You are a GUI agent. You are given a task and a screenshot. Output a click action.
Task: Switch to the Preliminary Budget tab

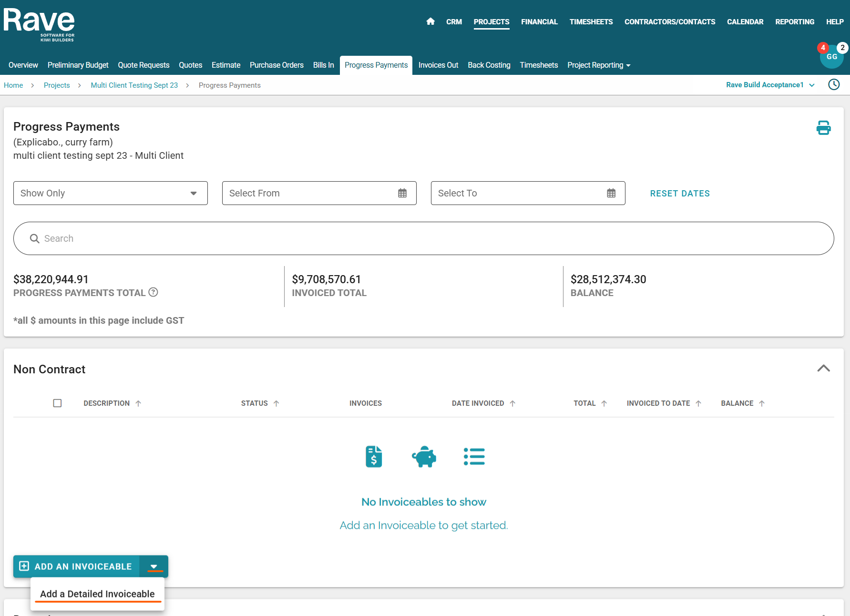(78, 65)
